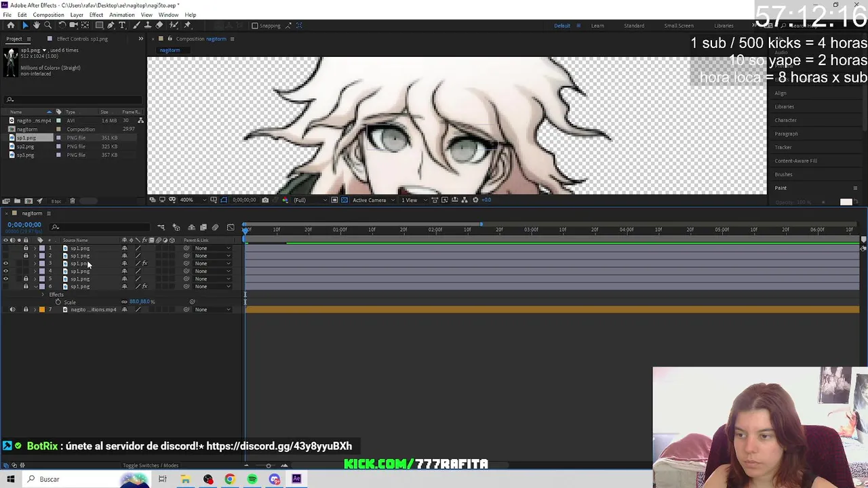Collapse layer 6 sp1.png properties
This screenshot has width=868, height=488.
[35, 287]
